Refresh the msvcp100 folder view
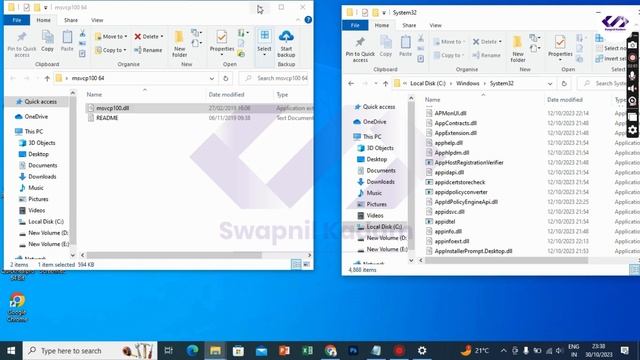The height and width of the screenshot is (360, 640). pos(226,78)
